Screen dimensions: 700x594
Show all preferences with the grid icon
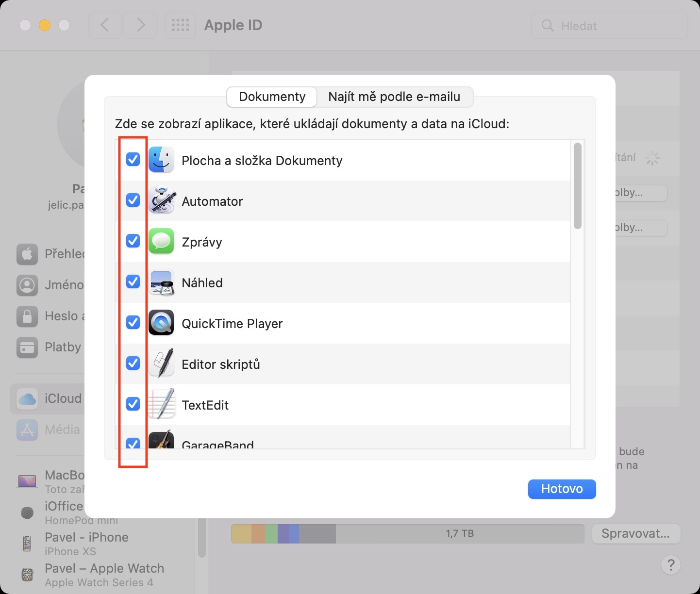tap(181, 25)
